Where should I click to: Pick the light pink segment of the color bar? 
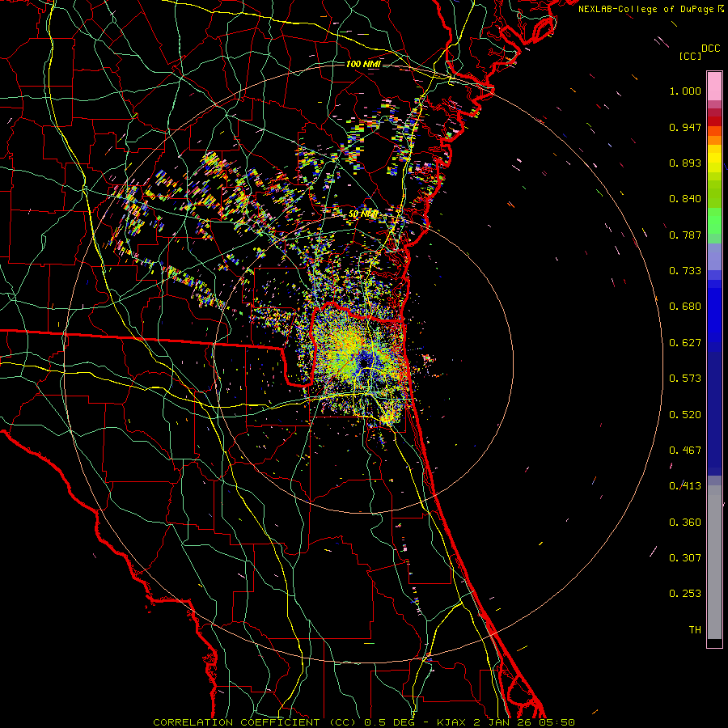(714, 86)
